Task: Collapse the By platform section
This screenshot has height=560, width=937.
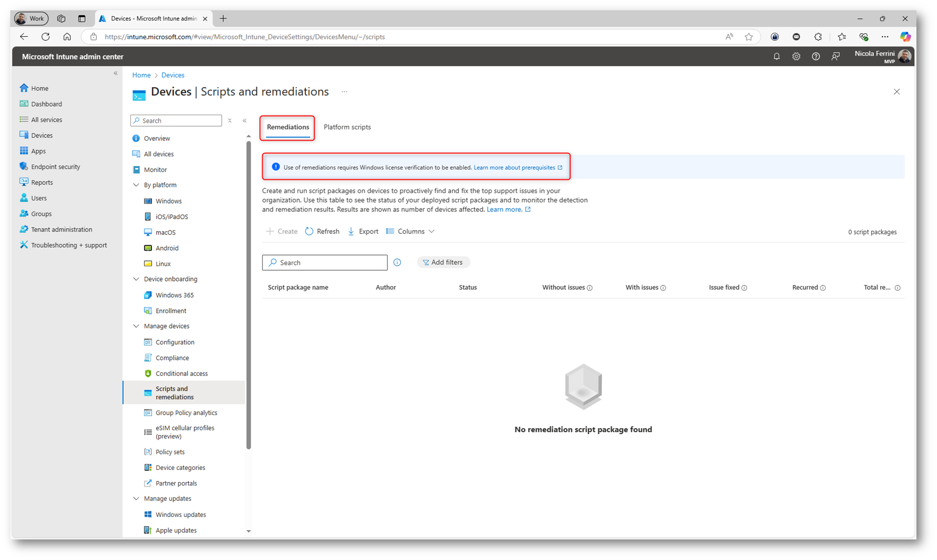Action: point(136,185)
